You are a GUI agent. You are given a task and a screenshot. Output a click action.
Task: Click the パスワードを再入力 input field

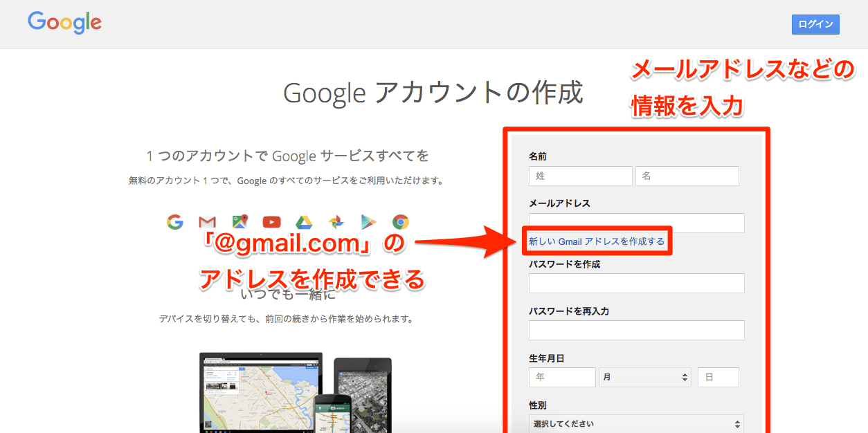637,330
